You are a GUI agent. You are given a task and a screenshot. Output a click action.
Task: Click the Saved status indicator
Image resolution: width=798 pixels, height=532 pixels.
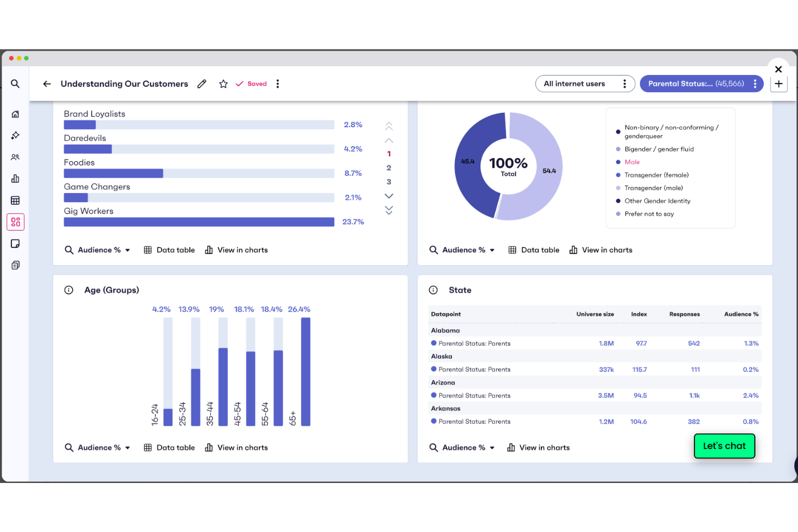[251, 84]
